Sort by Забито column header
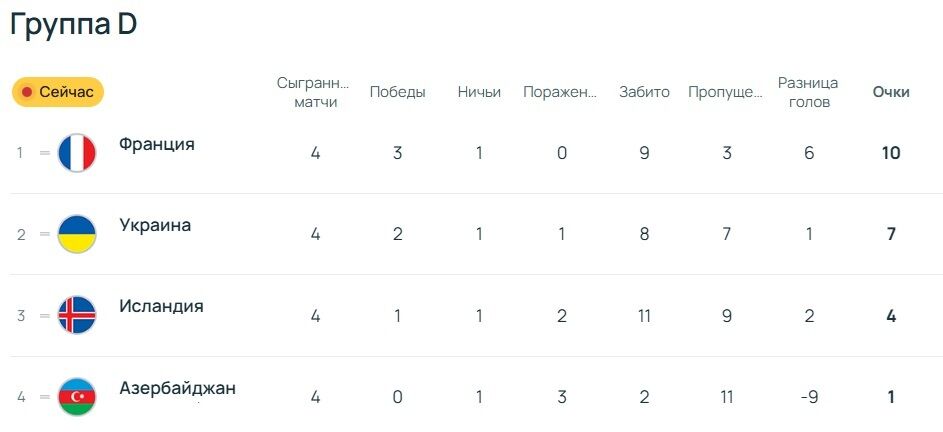This screenshot has height=432, width=943. point(644,92)
